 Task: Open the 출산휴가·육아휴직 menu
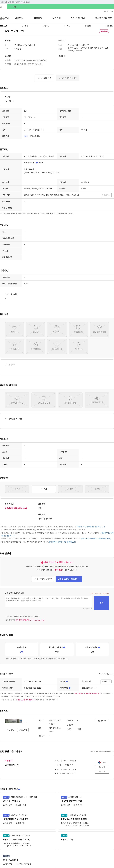[x=104, y=18]
